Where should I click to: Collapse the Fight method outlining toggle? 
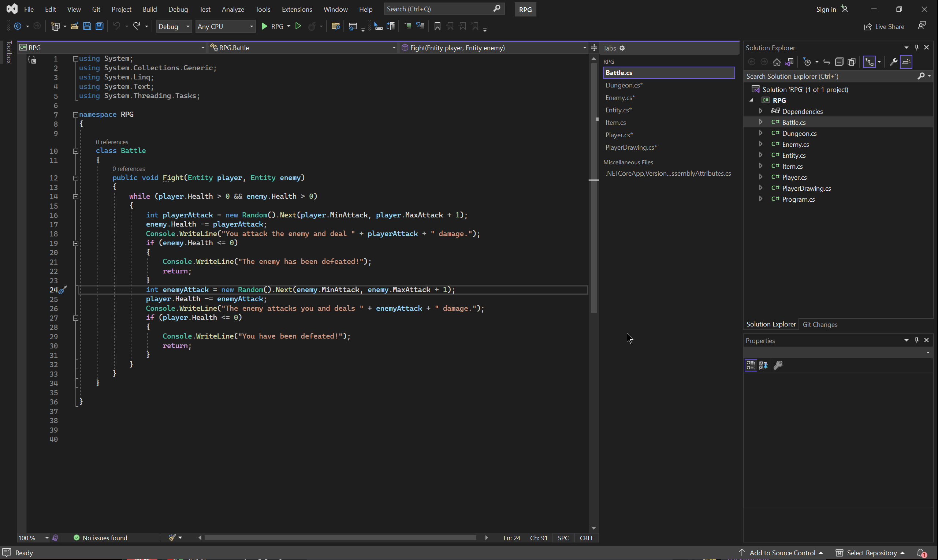coord(75,178)
